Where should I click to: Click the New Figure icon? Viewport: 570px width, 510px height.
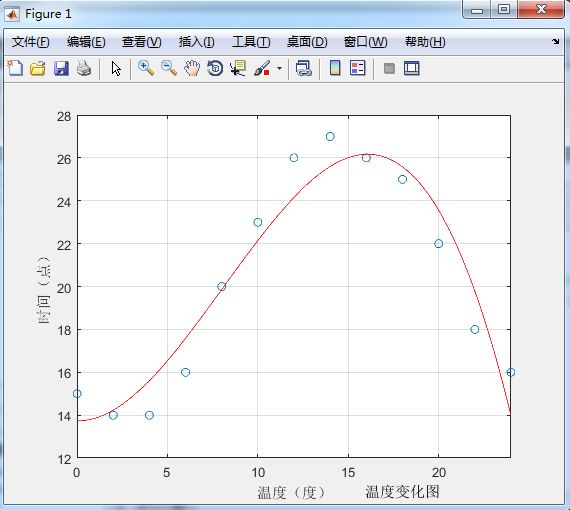15,68
